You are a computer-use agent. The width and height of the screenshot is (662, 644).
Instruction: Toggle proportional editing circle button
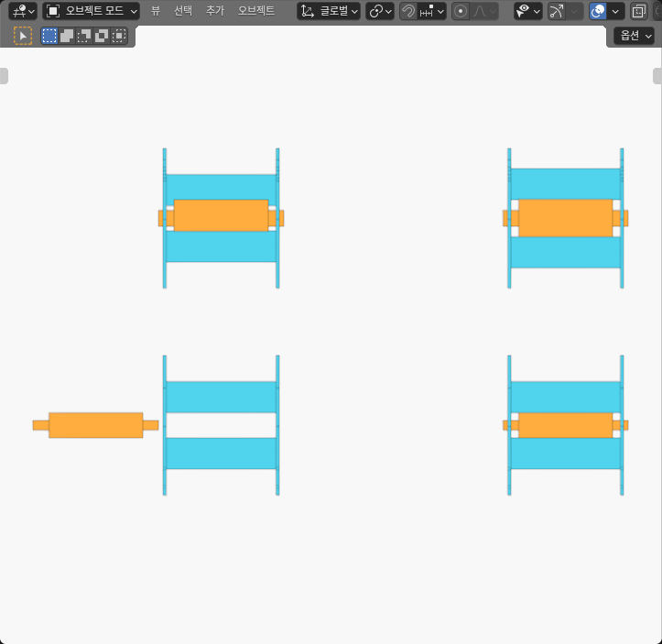tap(461, 11)
